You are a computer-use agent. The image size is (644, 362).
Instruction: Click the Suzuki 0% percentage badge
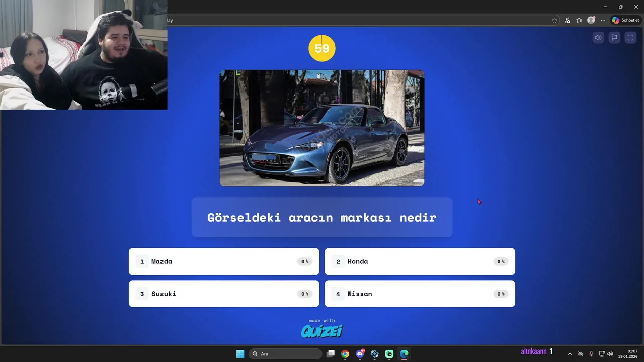point(305,294)
